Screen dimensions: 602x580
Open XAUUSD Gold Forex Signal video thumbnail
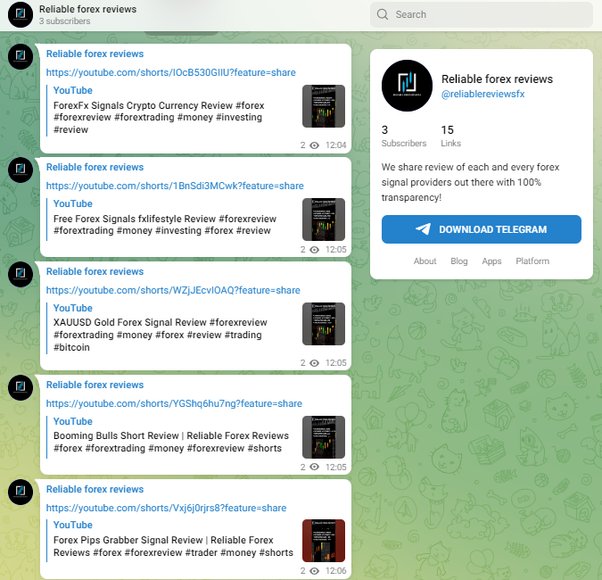[324, 324]
